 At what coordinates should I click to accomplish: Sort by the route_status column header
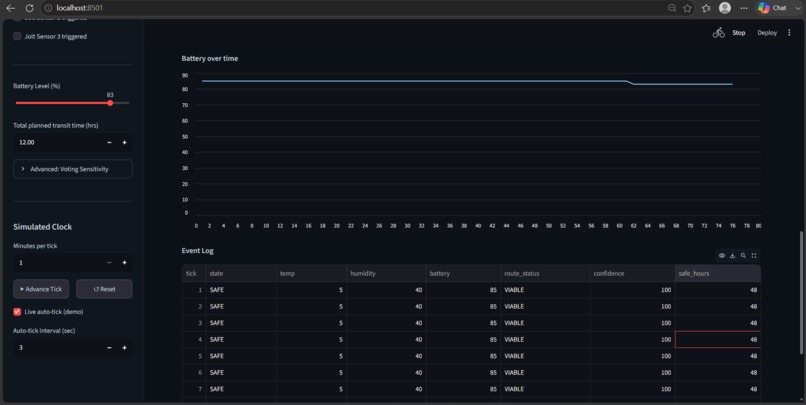[545, 273]
